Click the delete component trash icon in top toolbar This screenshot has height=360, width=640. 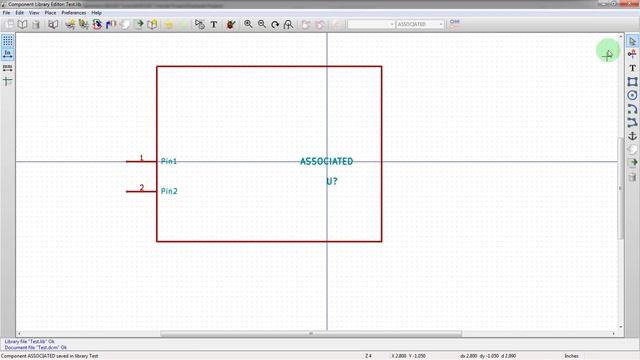point(36,24)
